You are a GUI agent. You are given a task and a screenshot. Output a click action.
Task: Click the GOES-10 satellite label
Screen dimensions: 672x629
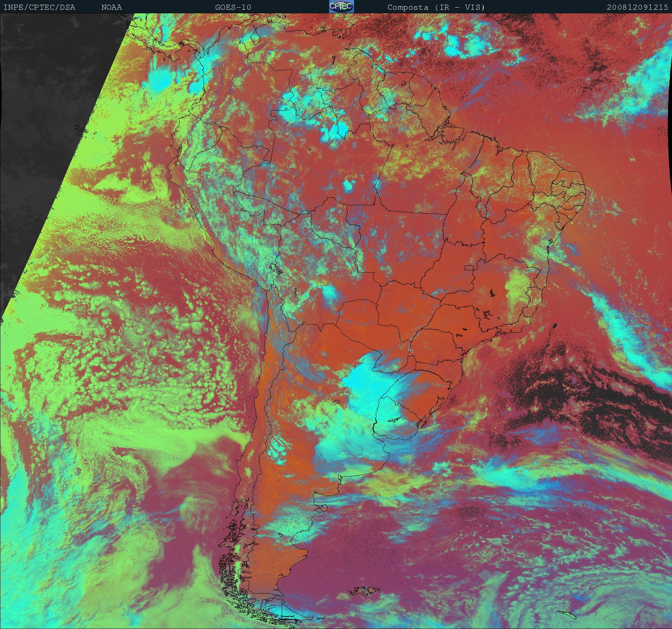[233, 7]
